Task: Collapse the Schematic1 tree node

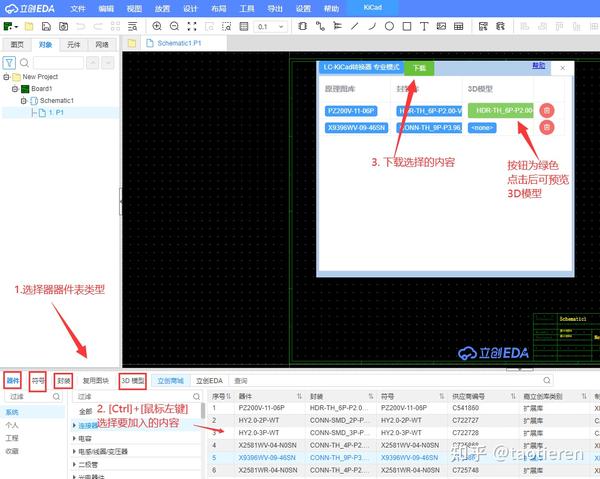Action: (24, 101)
